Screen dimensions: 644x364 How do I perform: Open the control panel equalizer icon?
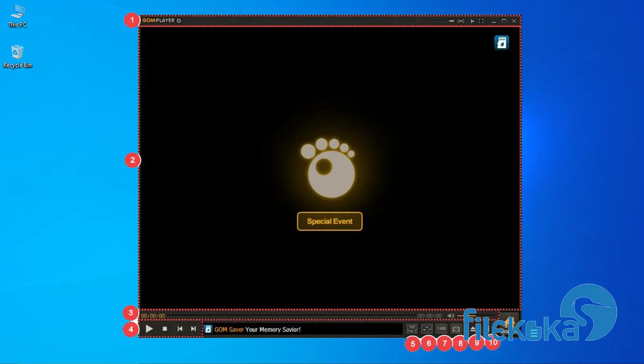pyautogui.click(x=427, y=328)
